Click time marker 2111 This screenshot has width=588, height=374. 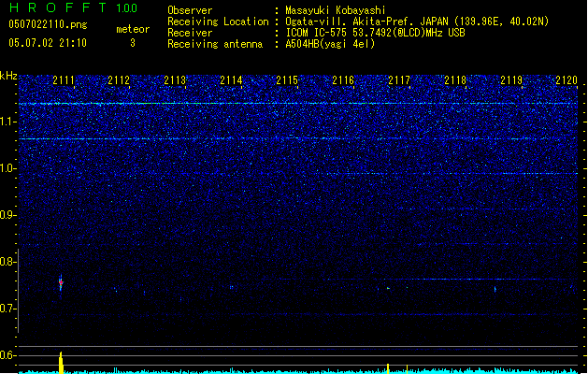click(x=64, y=80)
